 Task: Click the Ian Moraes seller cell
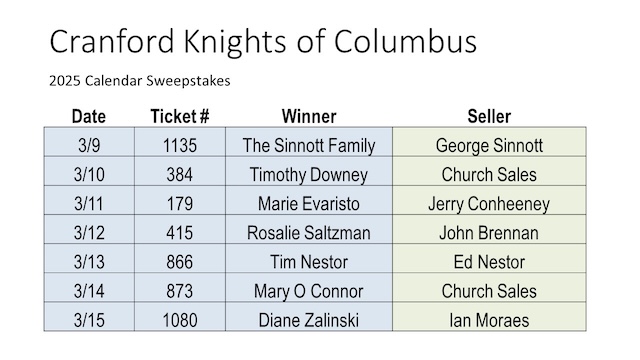click(x=489, y=317)
